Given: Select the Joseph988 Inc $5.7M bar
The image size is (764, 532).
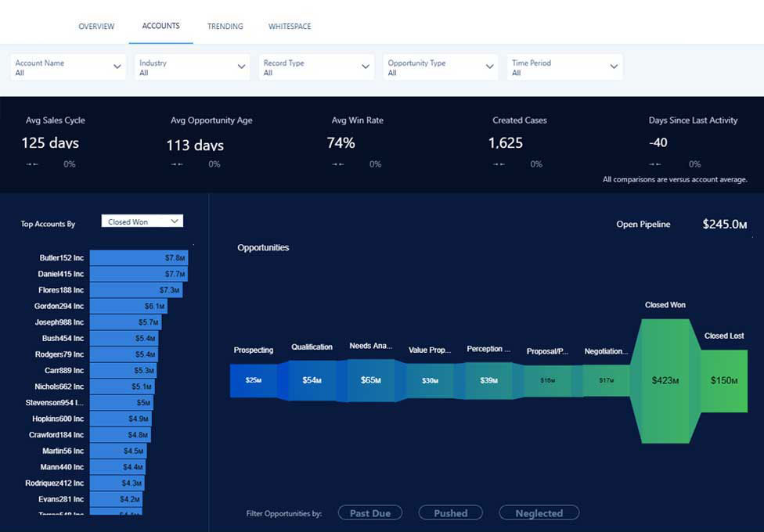Looking at the screenshot, I should click(x=126, y=322).
